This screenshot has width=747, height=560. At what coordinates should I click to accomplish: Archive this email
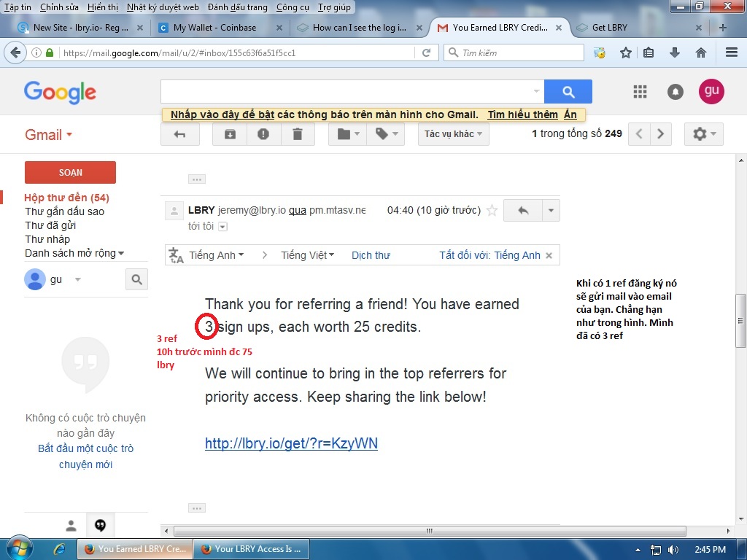coord(230,134)
